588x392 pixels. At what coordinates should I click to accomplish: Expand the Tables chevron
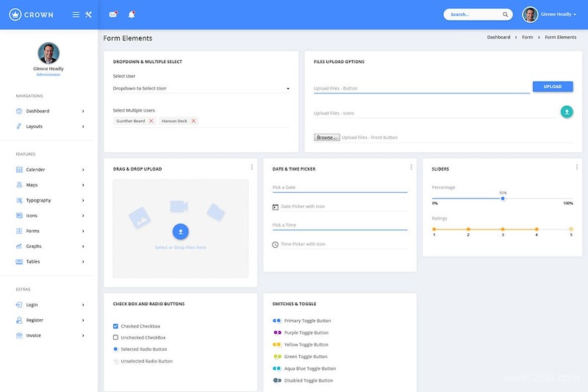83,262
